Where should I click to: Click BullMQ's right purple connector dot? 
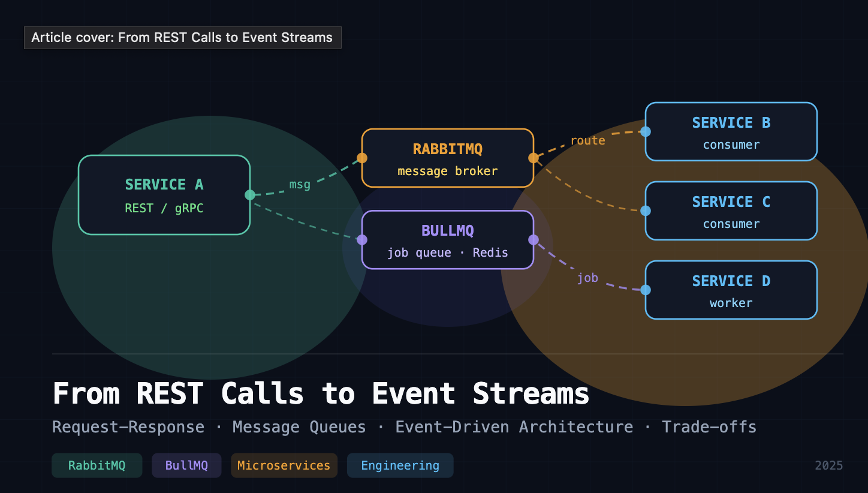[534, 240]
